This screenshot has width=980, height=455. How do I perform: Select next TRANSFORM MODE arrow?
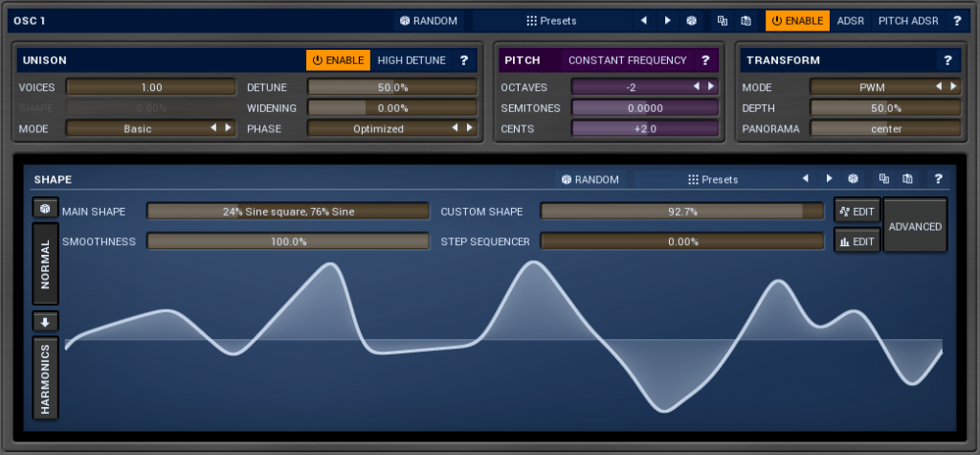click(952, 87)
